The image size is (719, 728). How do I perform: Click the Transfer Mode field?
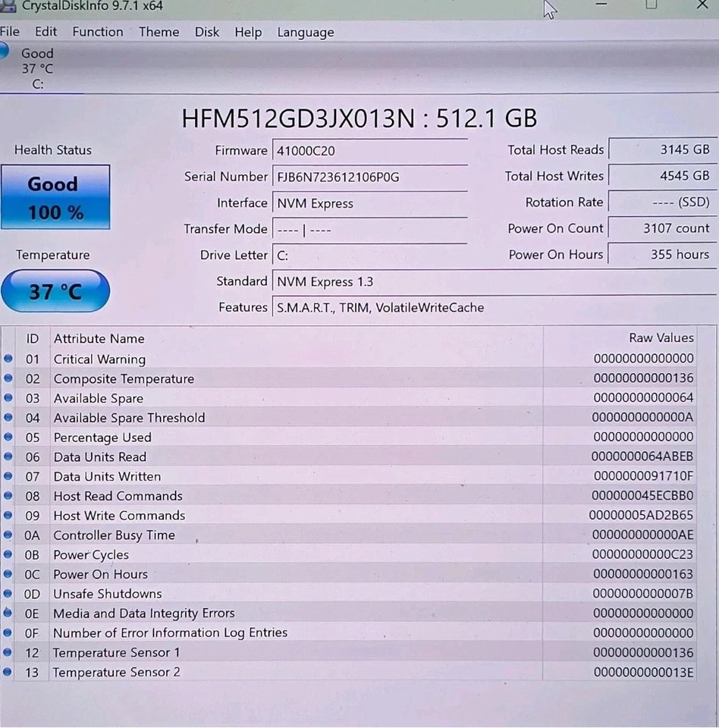pos(369,229)
